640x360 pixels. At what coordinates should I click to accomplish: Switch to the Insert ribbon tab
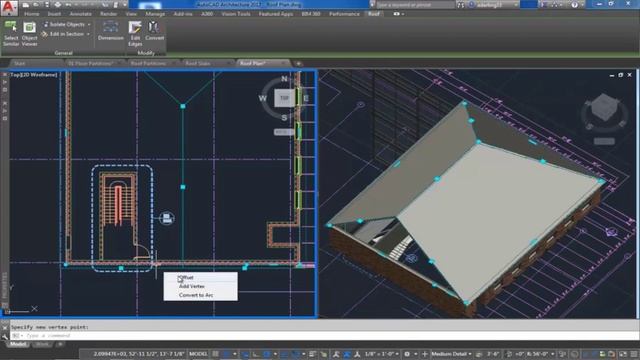(54, 14)
